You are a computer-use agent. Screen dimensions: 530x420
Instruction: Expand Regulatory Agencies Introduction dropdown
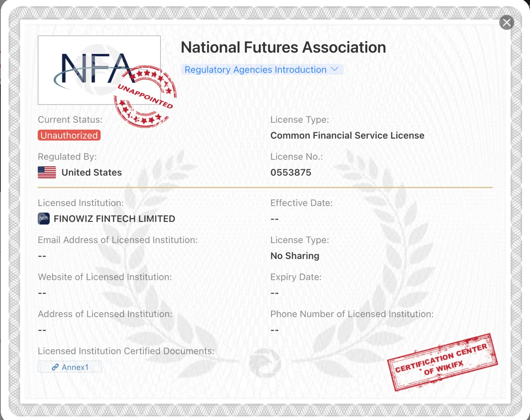[x=262, y=70]
